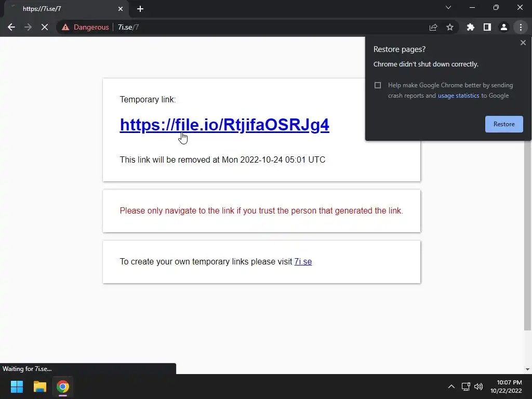Click the Chrome taskbar icon
The width and height of the screenshot is (532, 399).
click(63, 387)
